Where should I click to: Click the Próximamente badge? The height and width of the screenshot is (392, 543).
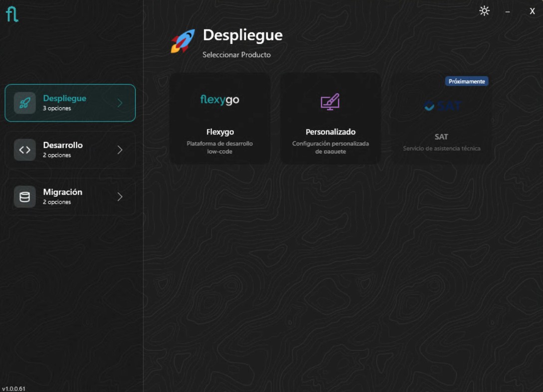pos(467,81)
